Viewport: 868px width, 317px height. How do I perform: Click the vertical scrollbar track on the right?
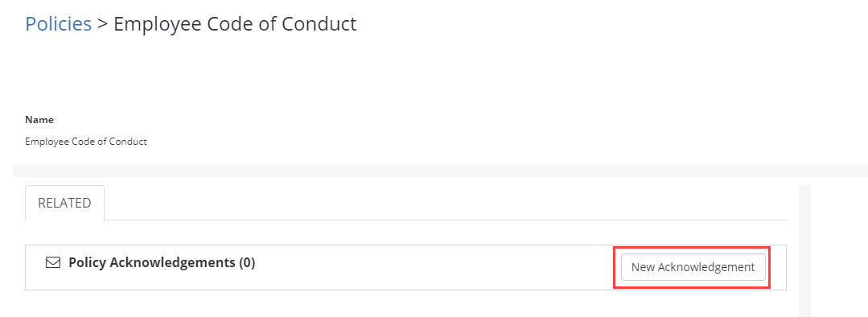tap(805, 251)
